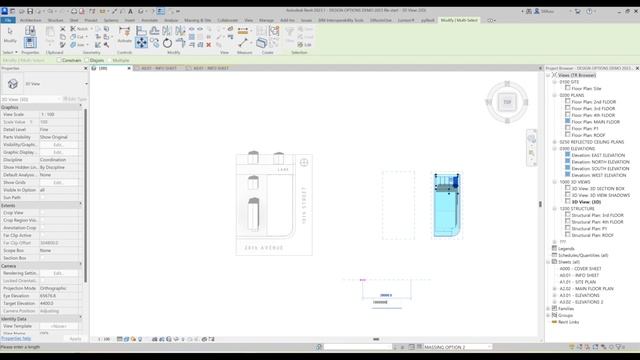Select the Offset tool
This screenshot has width=640, height=360.
tap(154, 31)
